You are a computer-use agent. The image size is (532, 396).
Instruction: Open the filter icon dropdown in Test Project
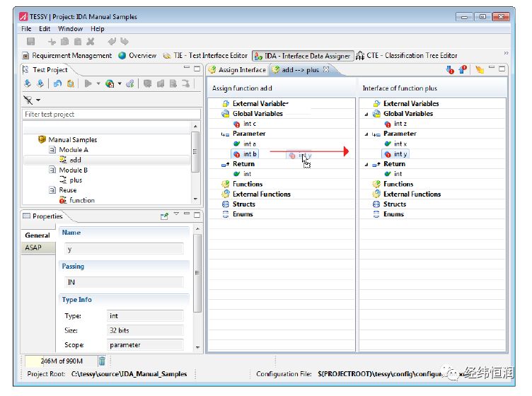pyautogui.click(x=38, y=100)
